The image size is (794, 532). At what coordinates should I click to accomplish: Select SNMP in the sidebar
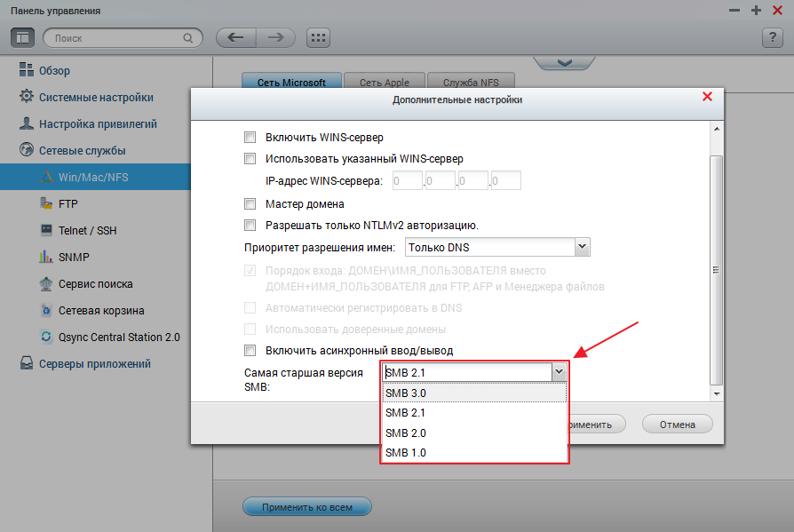coord(73,257)
